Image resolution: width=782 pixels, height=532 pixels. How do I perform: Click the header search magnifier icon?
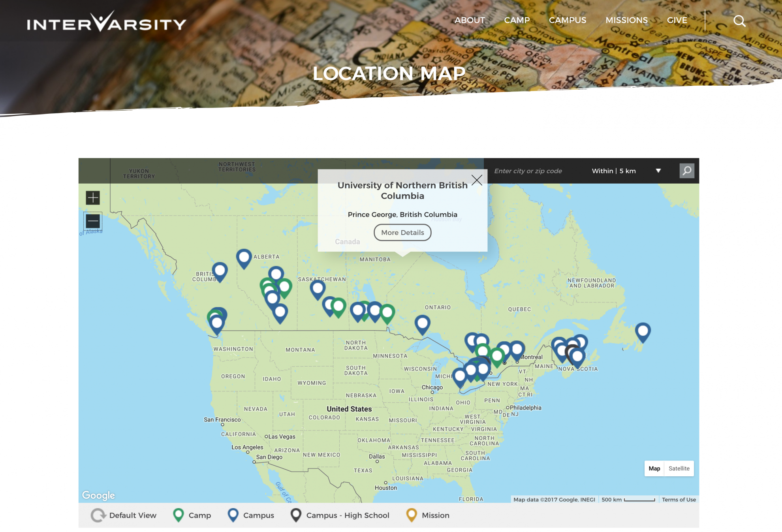point(739,21)
